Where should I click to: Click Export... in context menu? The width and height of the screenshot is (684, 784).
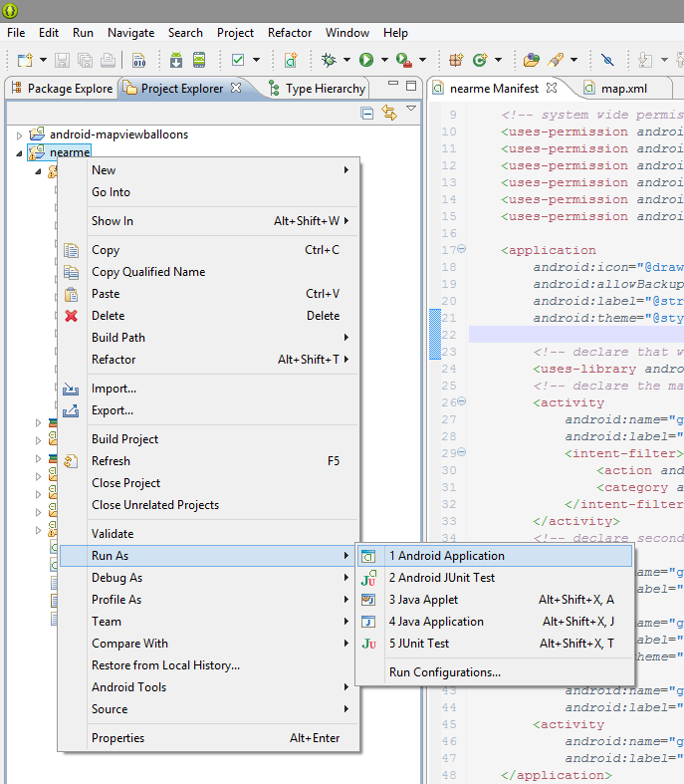point(209,410)
